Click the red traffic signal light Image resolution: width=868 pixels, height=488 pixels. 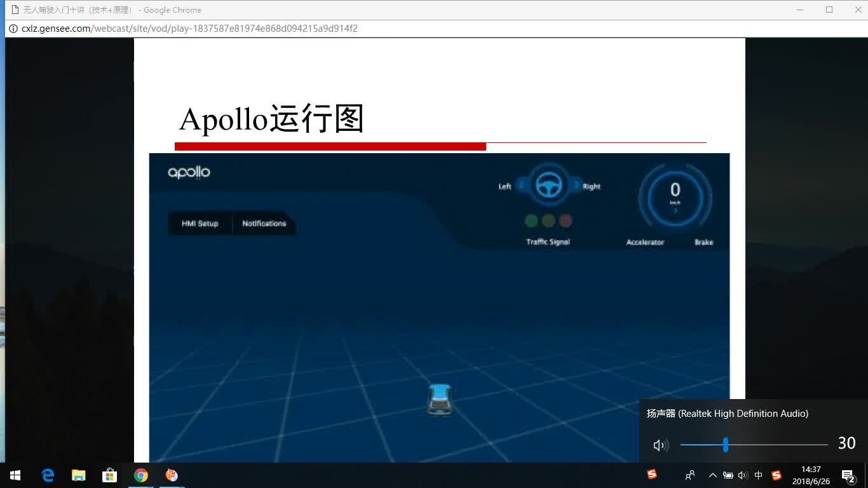(566, 220)
